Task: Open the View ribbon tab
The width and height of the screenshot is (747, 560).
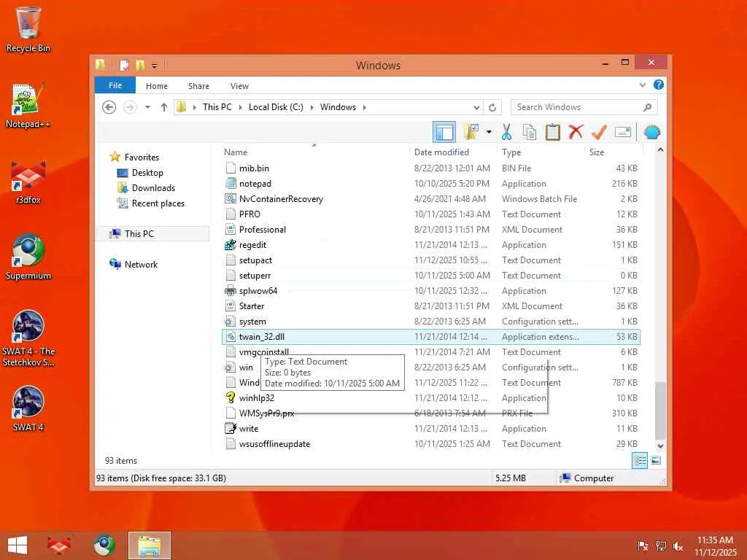Action: click(239, 86)
